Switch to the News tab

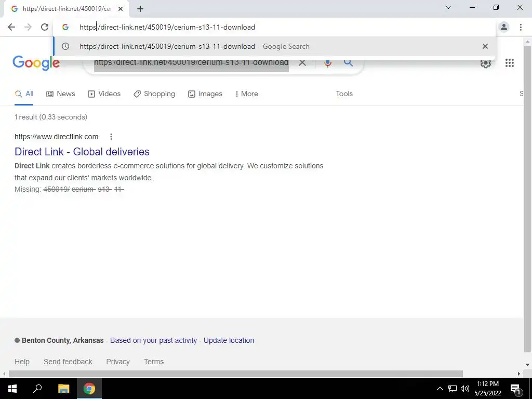tap(60, 94)
